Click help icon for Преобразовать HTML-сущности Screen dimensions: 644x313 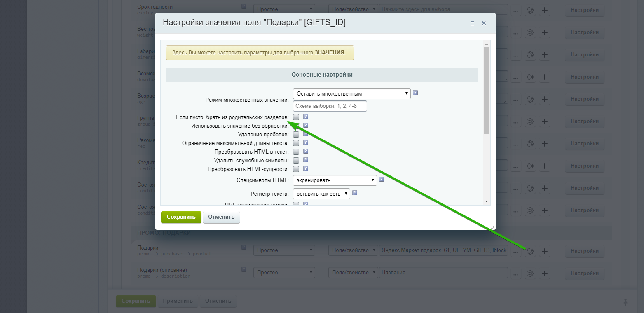(x=306, y=168)
